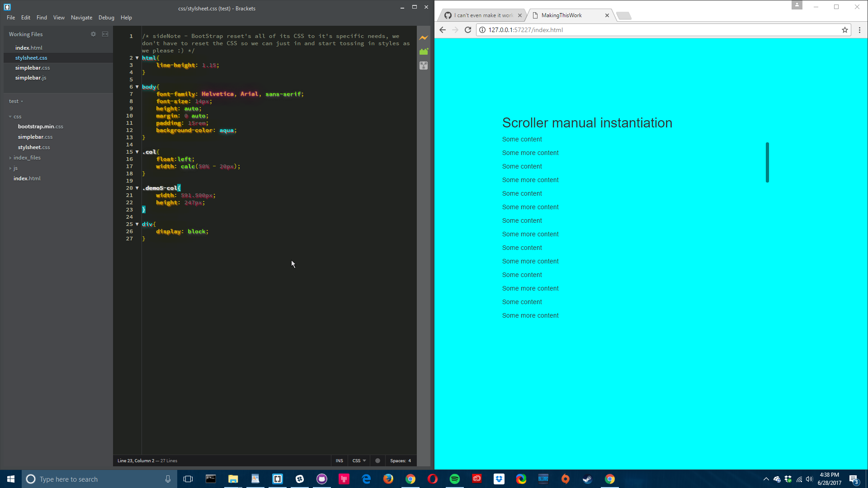Launch Spotify from the taskbar
Screen dimensions: 868x488
[x=455, y=479]
